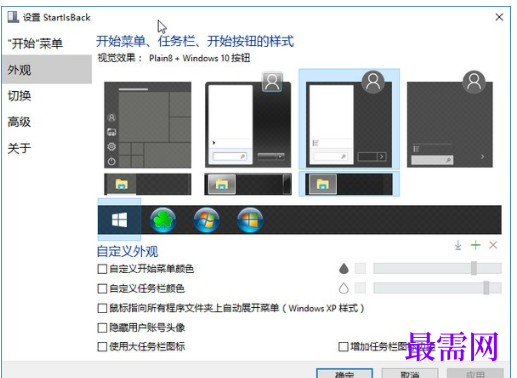Select the Windows 10 tile menu style thumbnail
The width and height of the screenshot is (517, 378).
point(148,125)
